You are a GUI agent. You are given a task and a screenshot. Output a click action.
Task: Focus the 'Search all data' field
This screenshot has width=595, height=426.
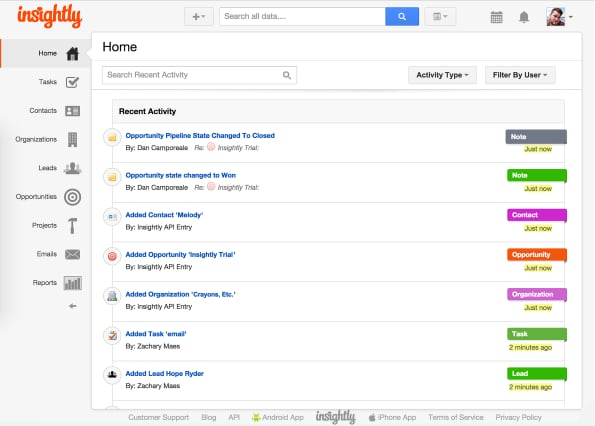(302, 16)
